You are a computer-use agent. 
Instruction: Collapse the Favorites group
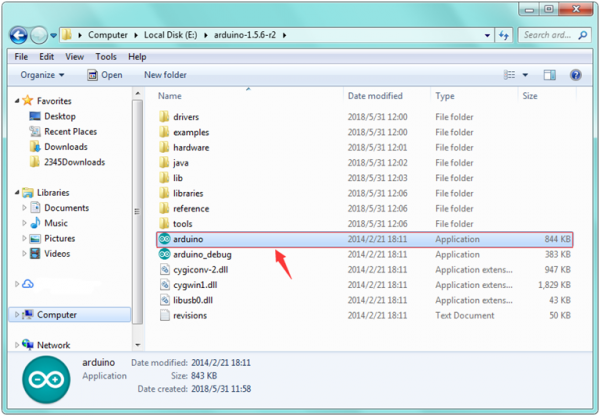tap(17, 101)
